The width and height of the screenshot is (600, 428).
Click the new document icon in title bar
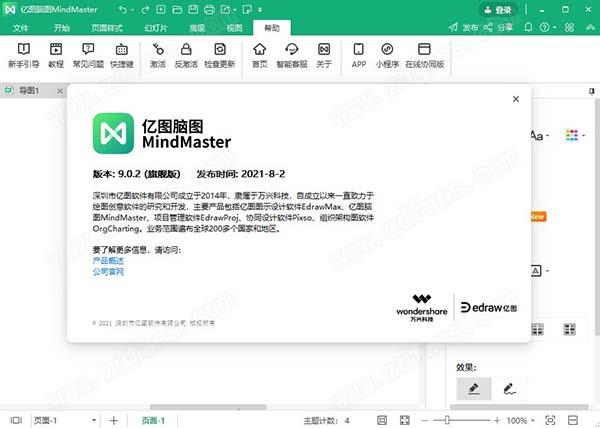(161, 10)
